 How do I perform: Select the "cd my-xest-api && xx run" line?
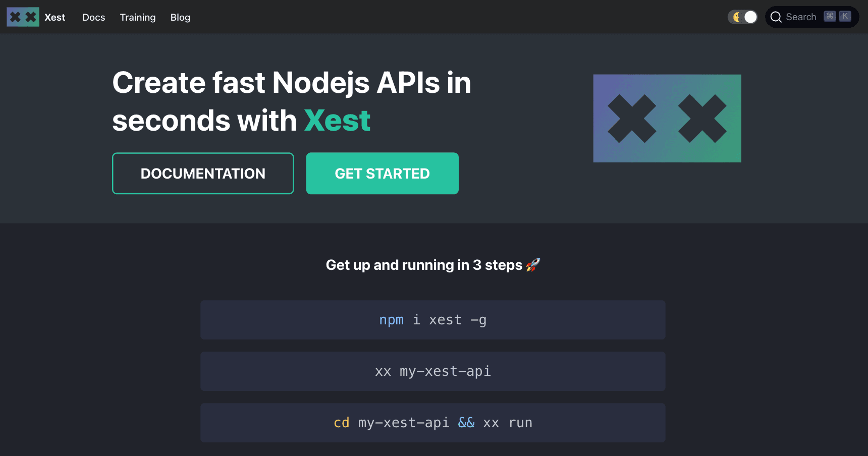(x=433, y=423)
